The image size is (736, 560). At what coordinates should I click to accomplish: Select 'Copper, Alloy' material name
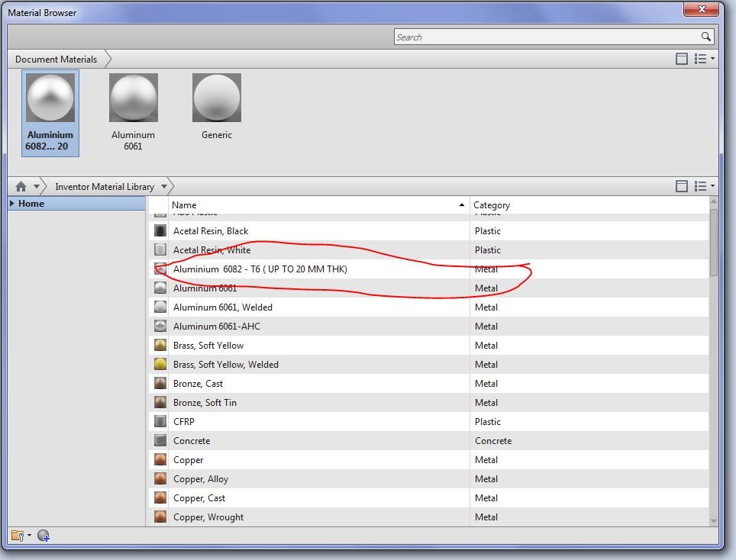201,478
